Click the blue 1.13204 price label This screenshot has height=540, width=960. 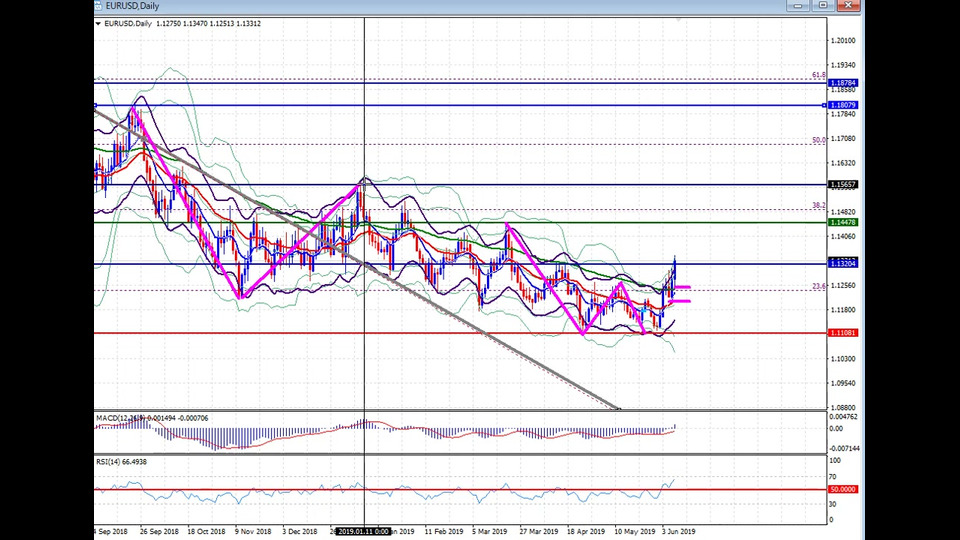tap(843, 263)
